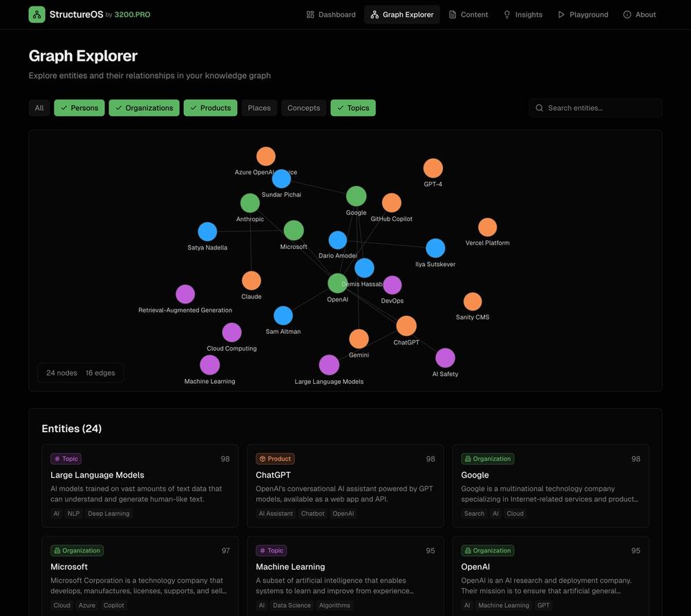Select the Microsoft graph node
Screen dimensions: 691x616
point(294,231)
